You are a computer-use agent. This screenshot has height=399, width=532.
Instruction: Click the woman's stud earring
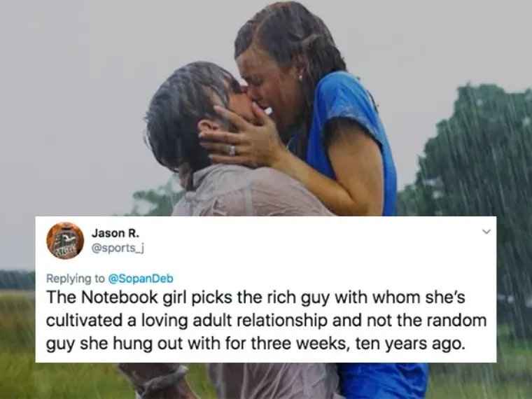click(x=300, y=78)
